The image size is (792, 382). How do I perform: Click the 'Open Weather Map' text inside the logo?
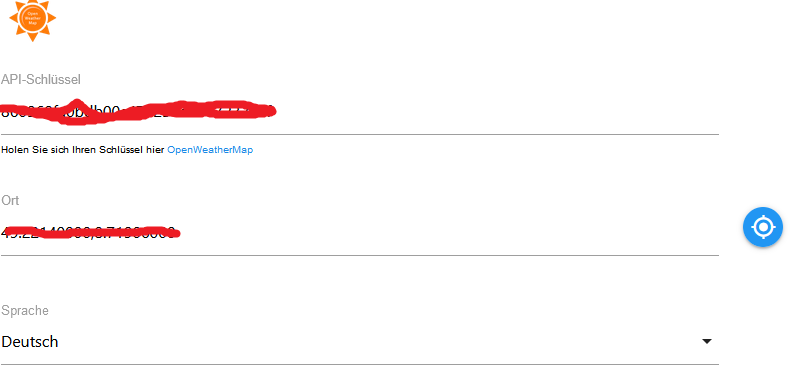click(32, 18)
